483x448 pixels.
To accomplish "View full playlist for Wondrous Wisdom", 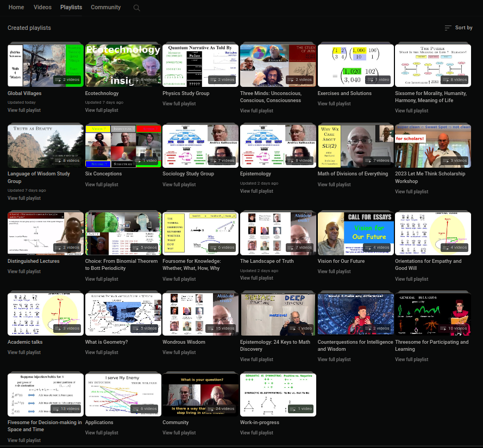I will (179, 352).
